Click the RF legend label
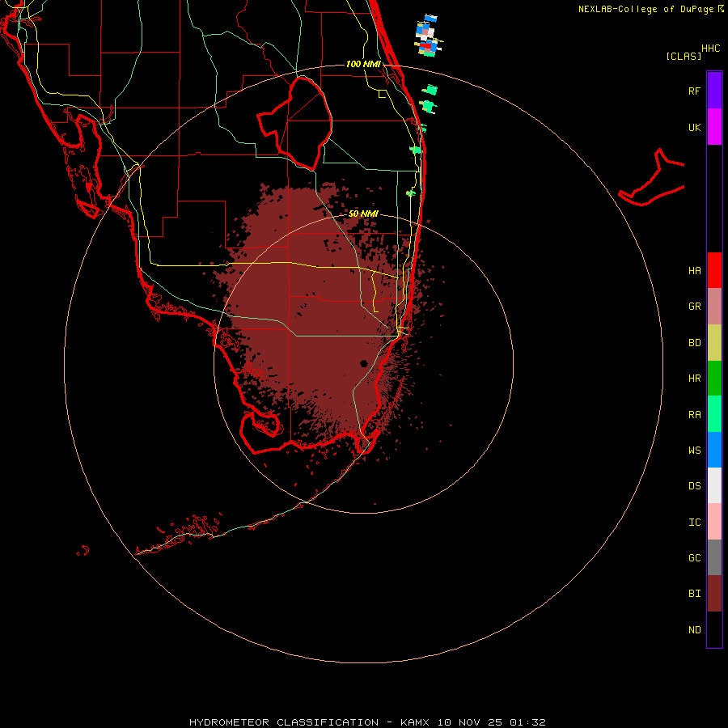Image resolution: width=728 pixels, height=728 pixels. [694, 91]
